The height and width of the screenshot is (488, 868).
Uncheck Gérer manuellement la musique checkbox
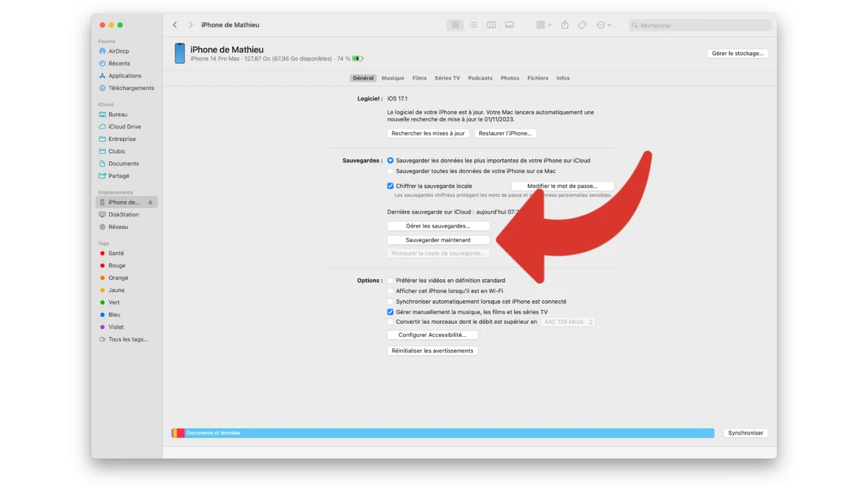tap(391, 312)
